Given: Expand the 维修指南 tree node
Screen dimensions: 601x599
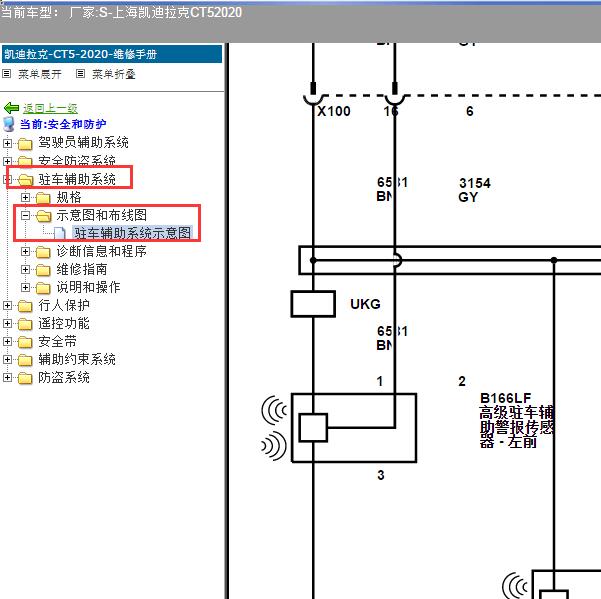Looking at the screenshot, I should (x=25, y=269).
